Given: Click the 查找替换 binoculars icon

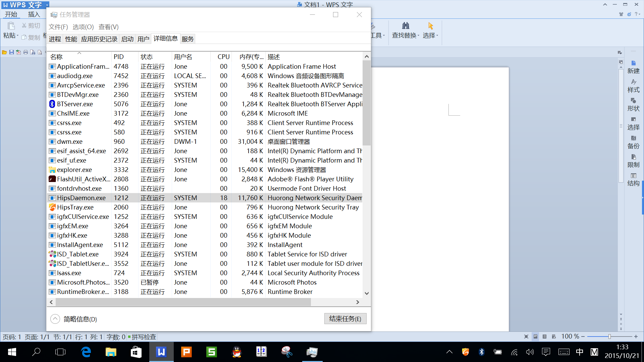Looking at the screenshot, I should (406, 26).
